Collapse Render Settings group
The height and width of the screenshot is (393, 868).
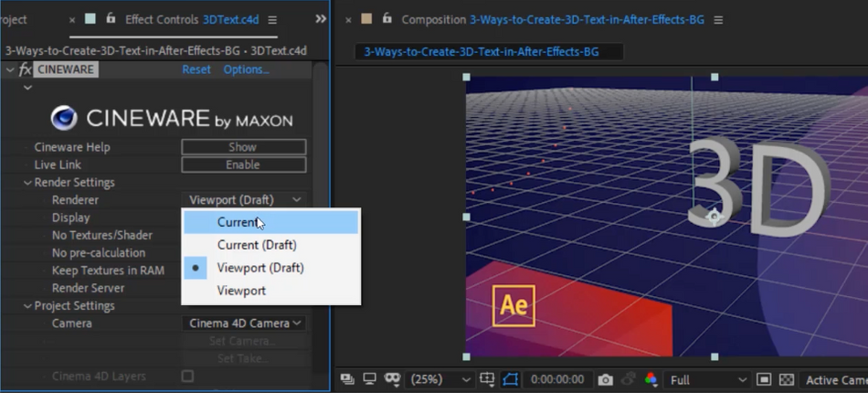[x=27, y=183]
